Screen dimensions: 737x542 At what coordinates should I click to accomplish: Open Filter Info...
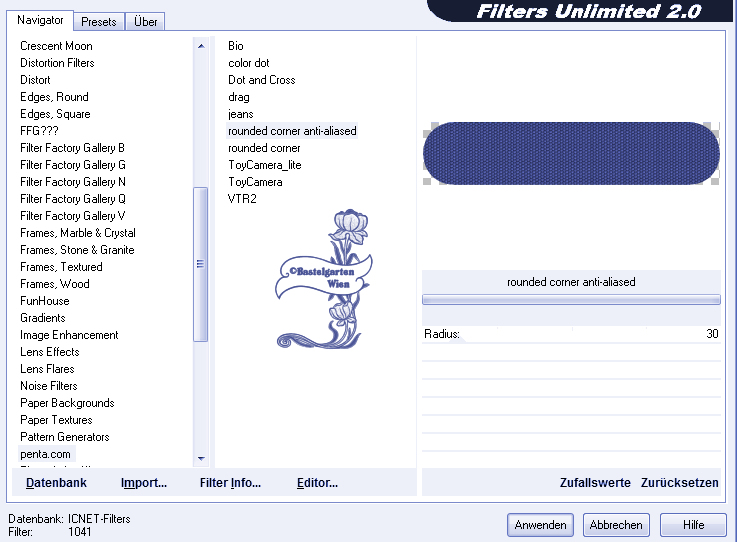point(230,483)
